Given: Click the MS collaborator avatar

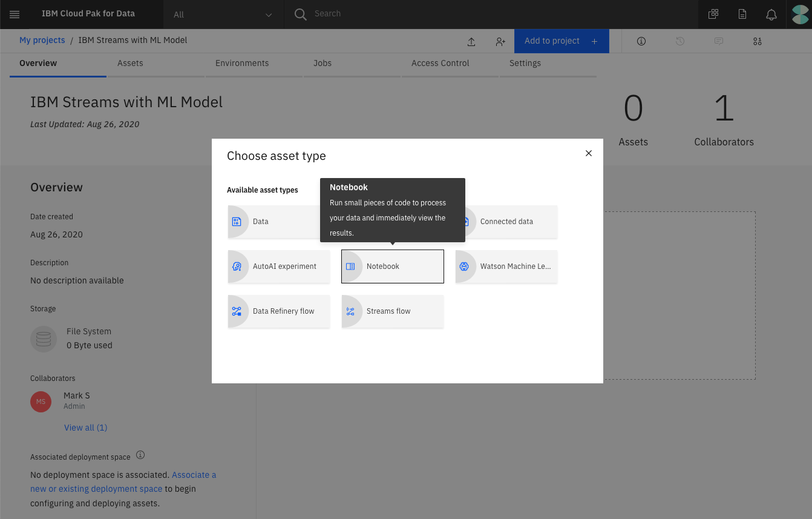Looking at the screenshot, I should coord(41,402).
